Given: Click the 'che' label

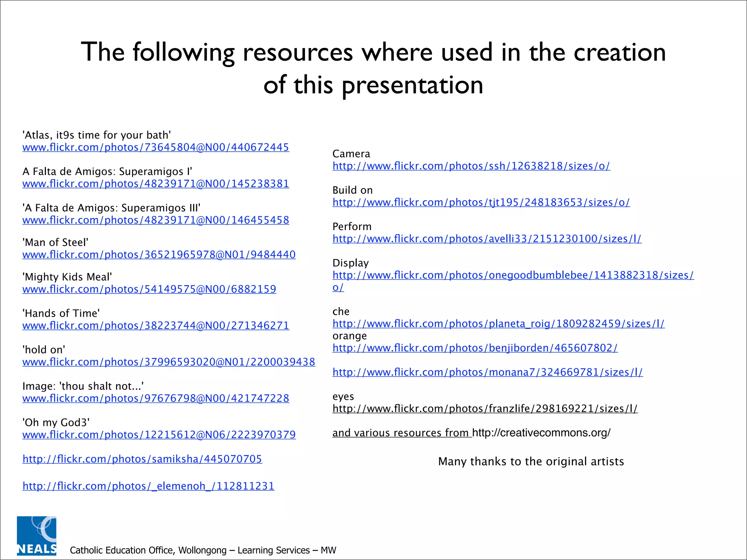Looking at the screenshot, I should [x=341, y=312].
